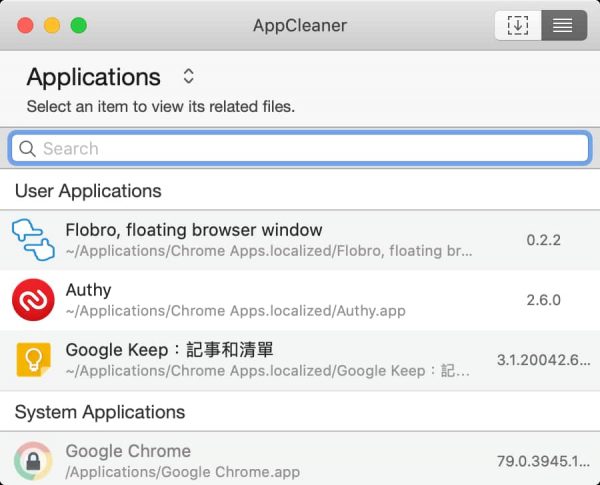Click the magnifying glass search icon
The width and height of the screenshot is (600, 485).
pyautogui.click(x=27, y=149)
